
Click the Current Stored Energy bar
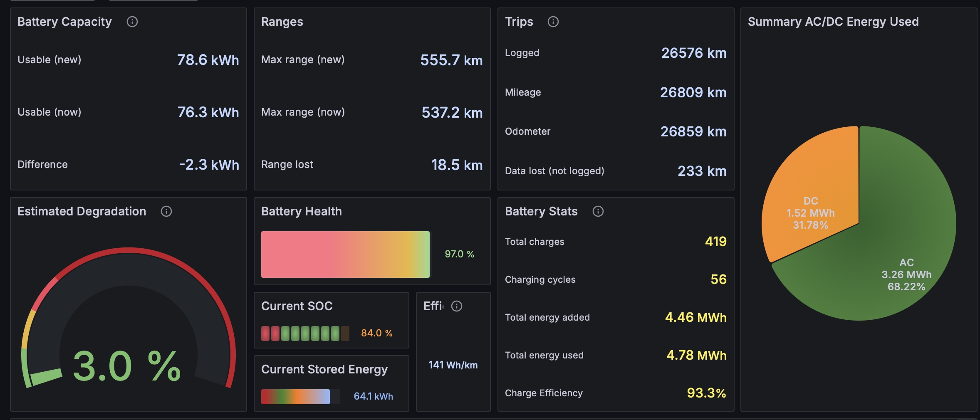[x=300, y=397]
